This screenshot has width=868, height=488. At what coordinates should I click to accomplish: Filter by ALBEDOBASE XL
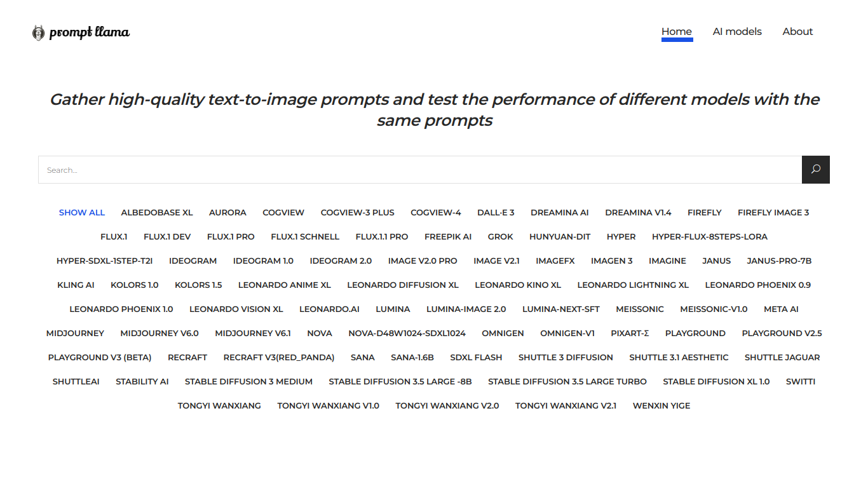(x=157, y=213)
